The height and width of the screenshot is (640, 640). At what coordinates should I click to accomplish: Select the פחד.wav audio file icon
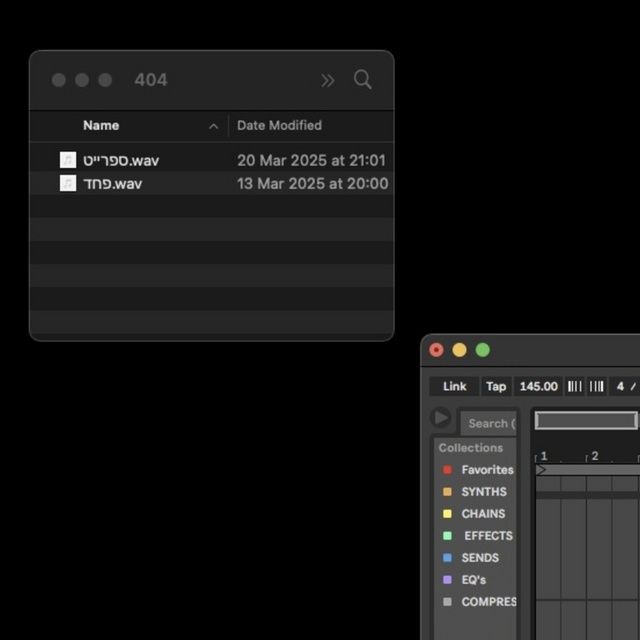pyautogui.click(x=68, y=183)
